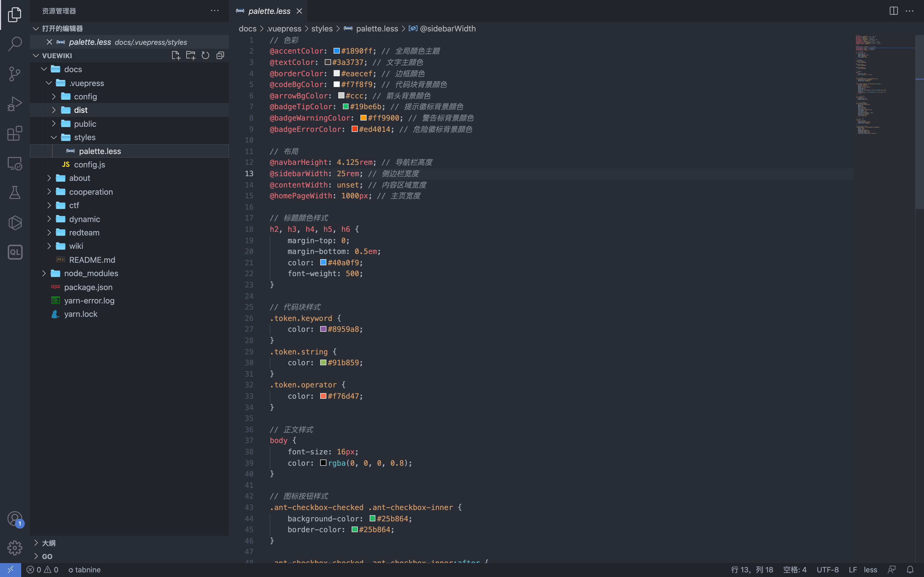Switch to the palette.less editor tab
Screen dimensions: 924x577
pyautogui.click(x=269, y=11)
